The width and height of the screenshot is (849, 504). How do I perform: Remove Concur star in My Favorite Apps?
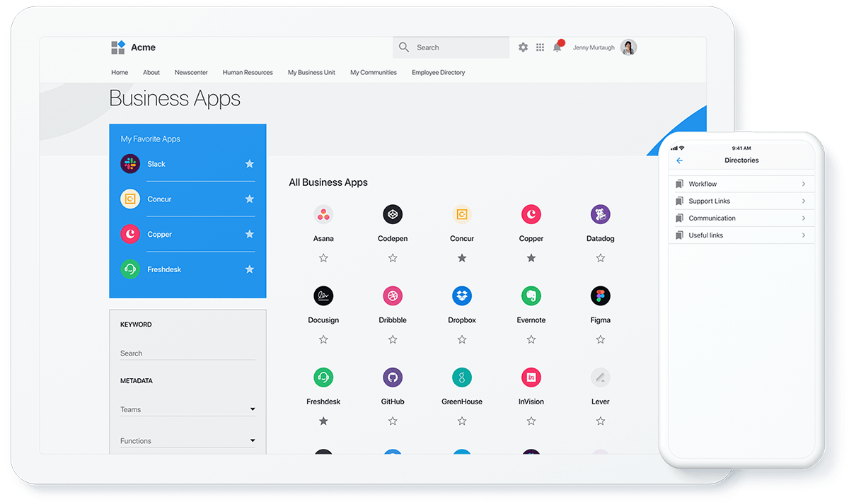tap(250, 199)
